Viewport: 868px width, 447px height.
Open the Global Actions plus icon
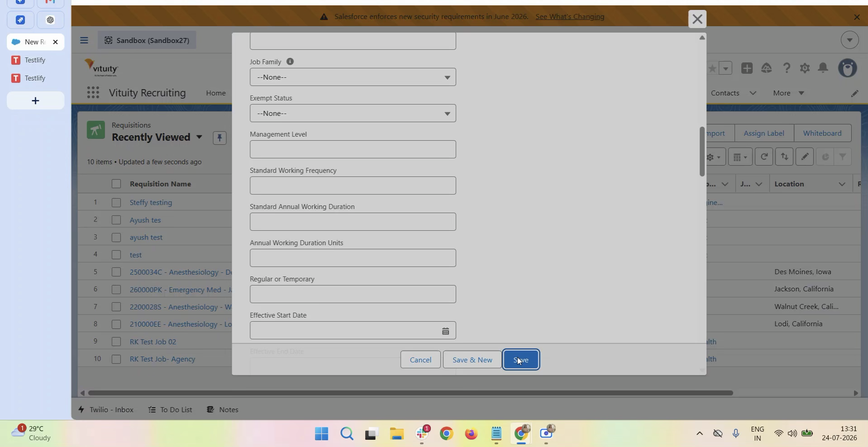747,68
